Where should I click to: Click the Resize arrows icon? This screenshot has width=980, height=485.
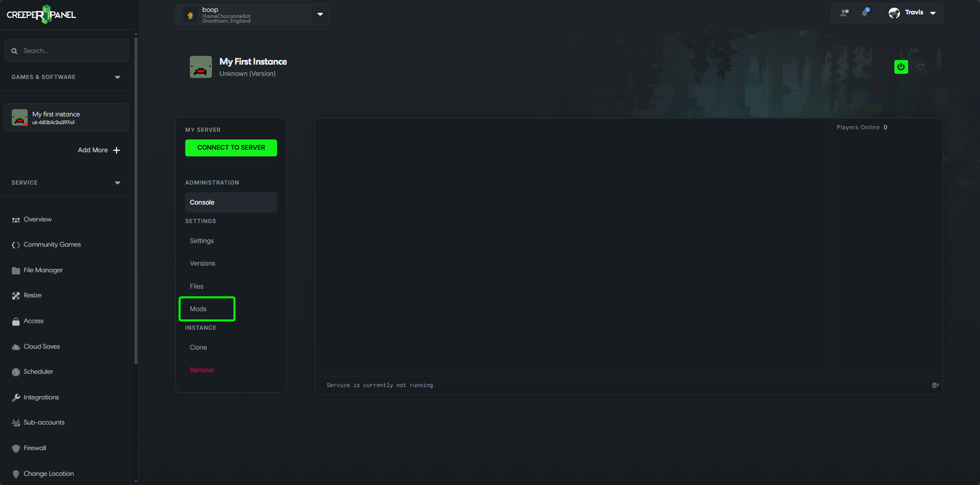[16, 296]
